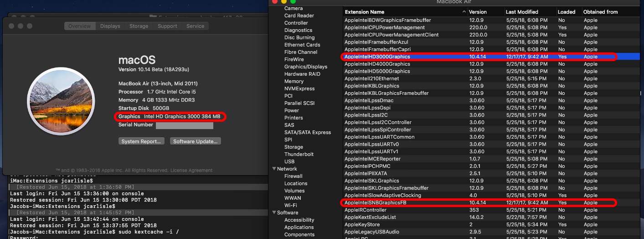Select USB in the sidebar
Viewport: 644px width, 239px height.
pyautogui.click(x=289, y=161)
